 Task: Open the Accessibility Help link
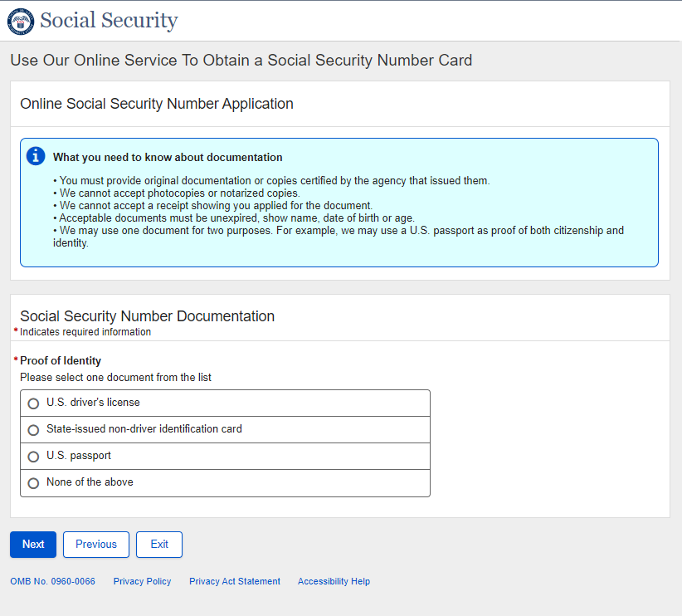334,582
